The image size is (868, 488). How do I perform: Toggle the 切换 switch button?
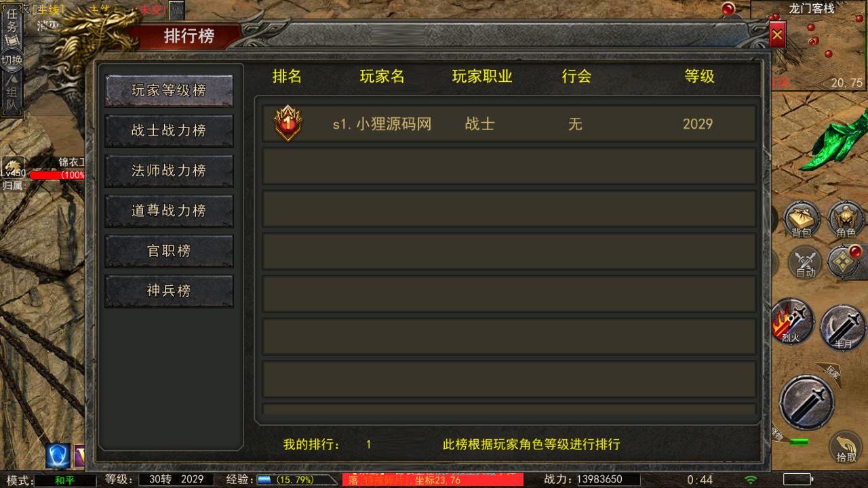12,60
